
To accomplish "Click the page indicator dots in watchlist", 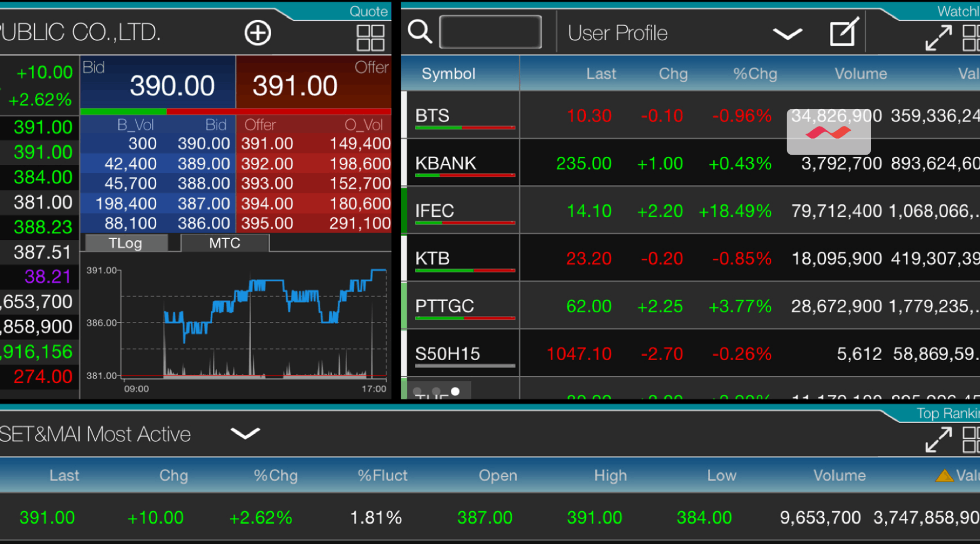I will pyautogui.click(x=436, y=391).
